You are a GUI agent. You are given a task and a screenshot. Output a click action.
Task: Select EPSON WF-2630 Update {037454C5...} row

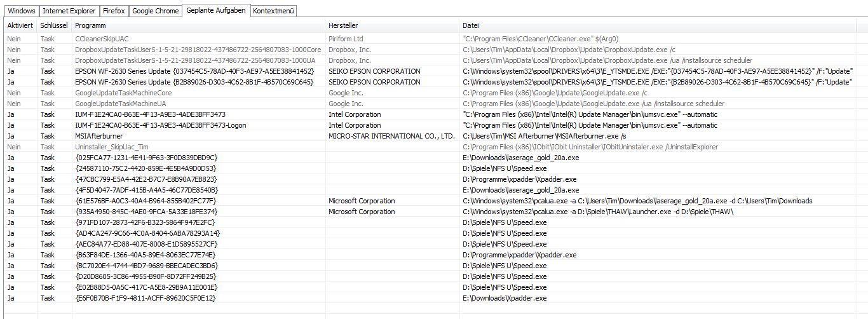point(436,71)
